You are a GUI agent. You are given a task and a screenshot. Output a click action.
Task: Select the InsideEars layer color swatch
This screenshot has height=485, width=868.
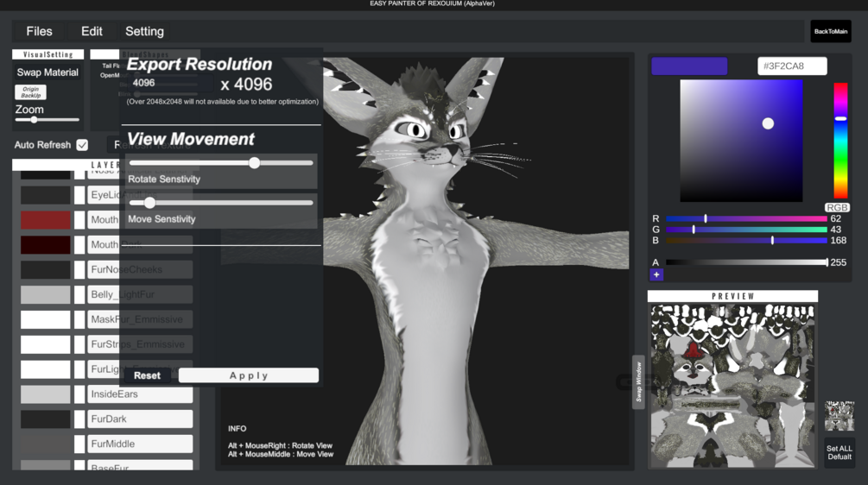click(x=46, y=394)
